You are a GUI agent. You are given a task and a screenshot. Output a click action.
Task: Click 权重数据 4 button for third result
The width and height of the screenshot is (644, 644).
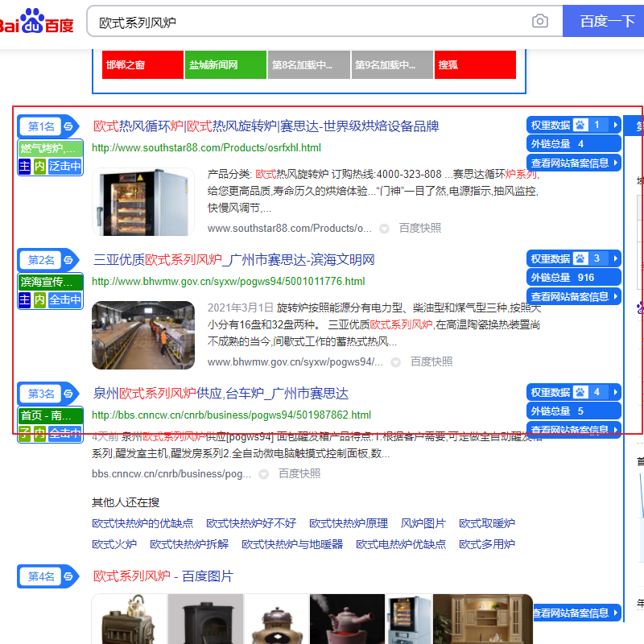pos(573,392)
